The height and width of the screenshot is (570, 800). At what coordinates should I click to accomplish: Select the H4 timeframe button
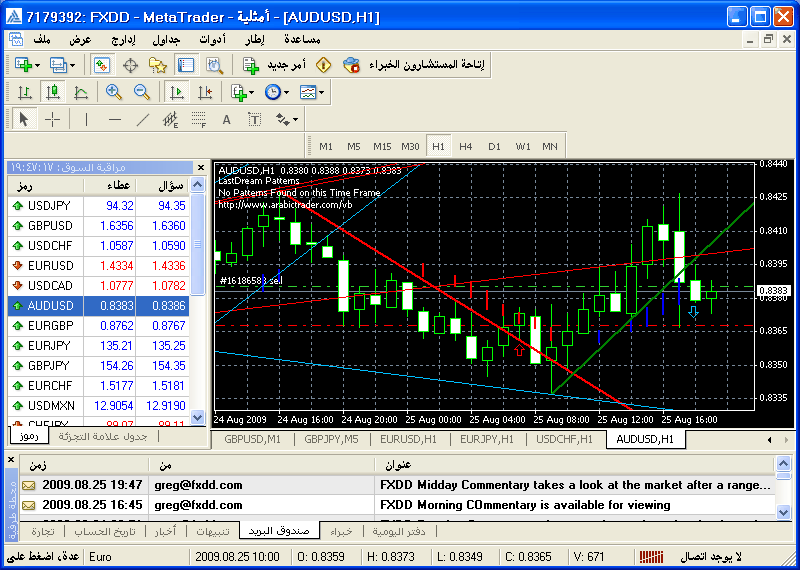[x=466, y=146]
